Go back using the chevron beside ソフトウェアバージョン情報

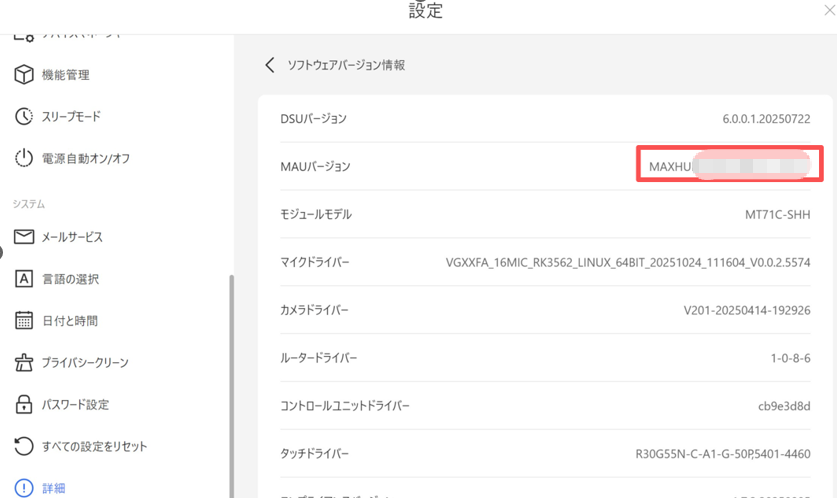[269, 65]
